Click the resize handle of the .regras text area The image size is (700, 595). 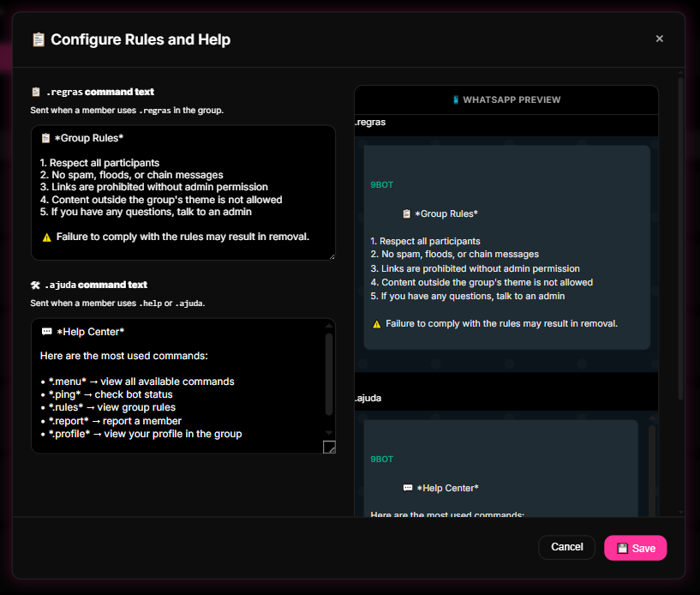tap(332, 257)
